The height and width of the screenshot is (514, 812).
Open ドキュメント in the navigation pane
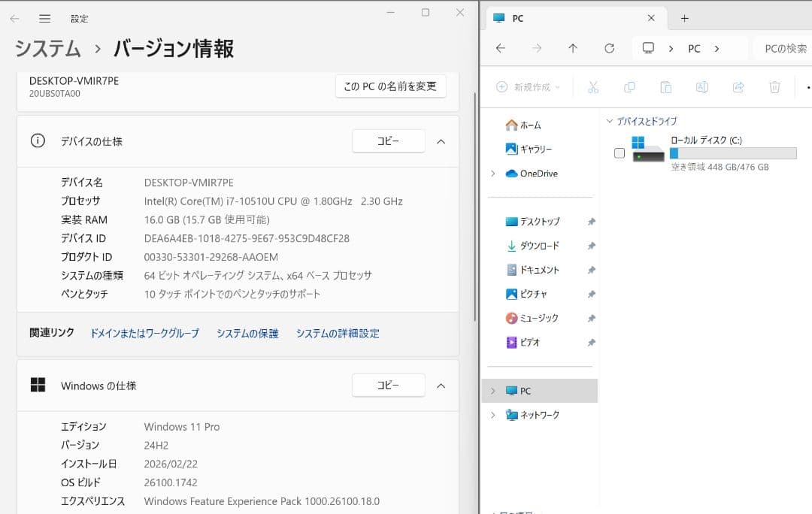pos(533,271)
